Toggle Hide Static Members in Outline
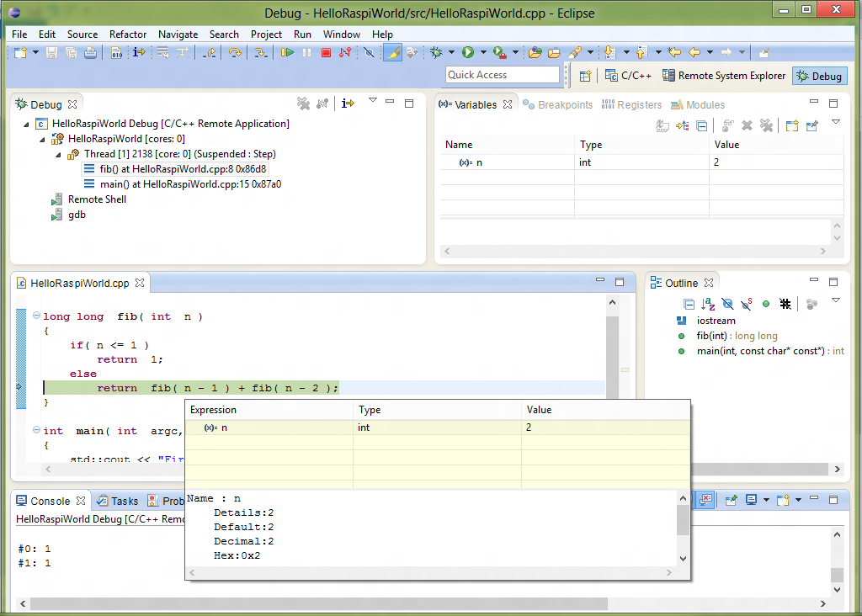The width and height of the screenshot is (862, 616). tap(747, 304)
